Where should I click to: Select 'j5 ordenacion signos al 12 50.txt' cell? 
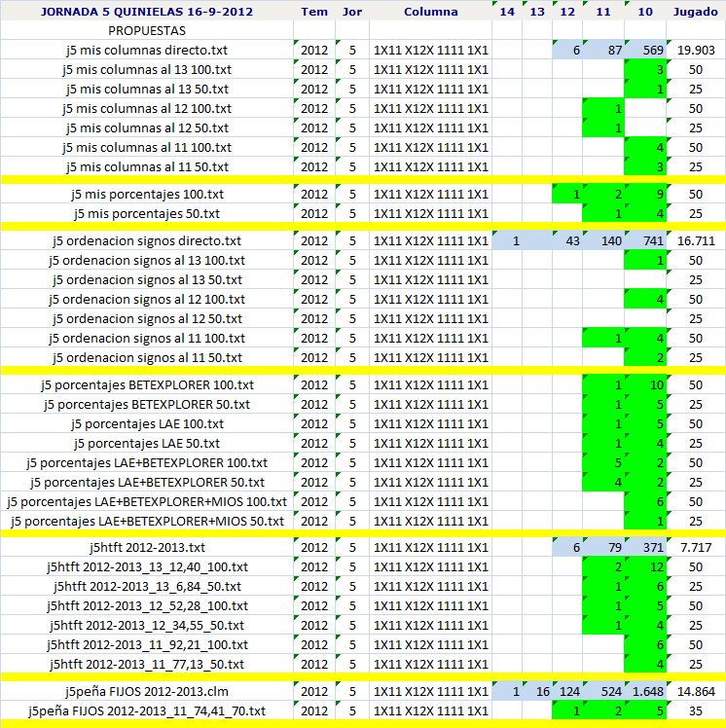coord(147,319)
